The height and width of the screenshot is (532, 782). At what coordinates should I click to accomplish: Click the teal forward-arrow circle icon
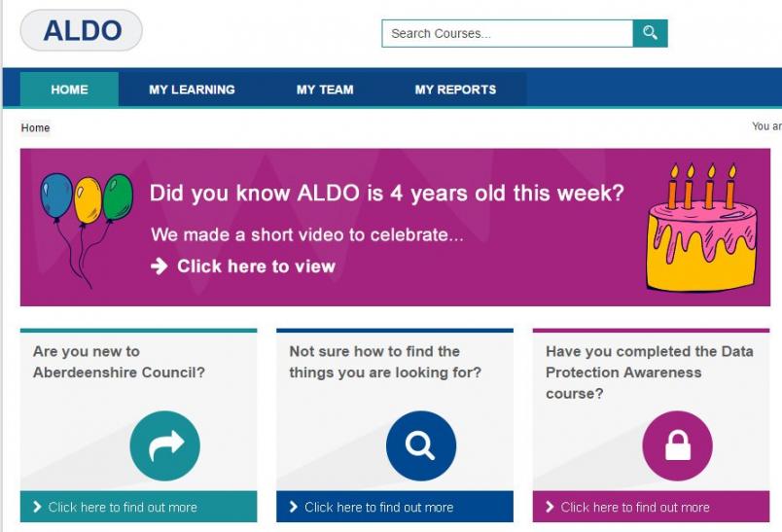pyautogui.click(x=164, y=445)
